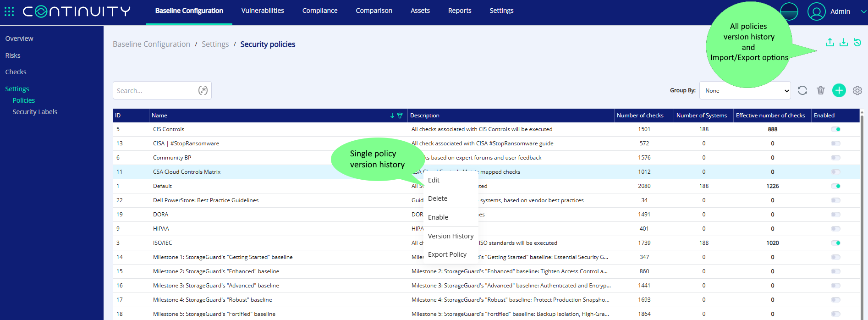Click Milestone 5 "Fortified" baseline name
868x320 pixels.
[214, 314]
